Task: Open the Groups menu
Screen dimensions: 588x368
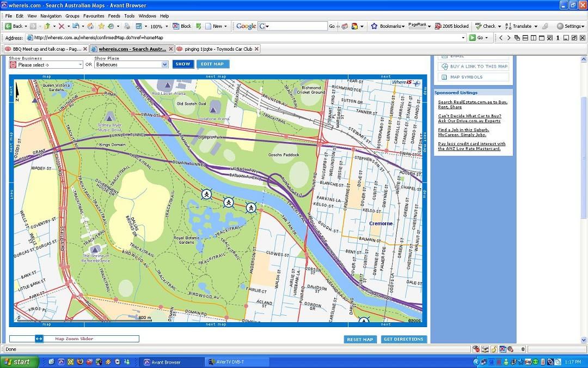Action: 72,16
